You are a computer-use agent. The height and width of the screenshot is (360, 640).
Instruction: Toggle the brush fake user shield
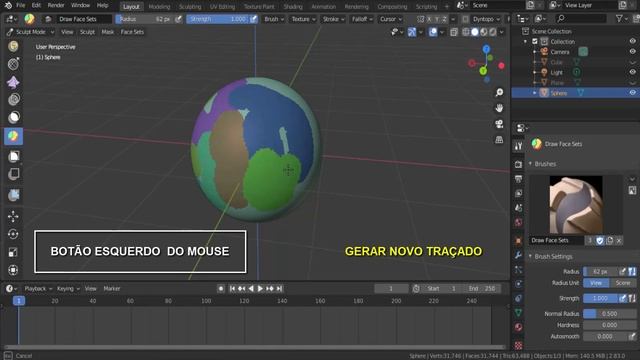pos(600,240)
